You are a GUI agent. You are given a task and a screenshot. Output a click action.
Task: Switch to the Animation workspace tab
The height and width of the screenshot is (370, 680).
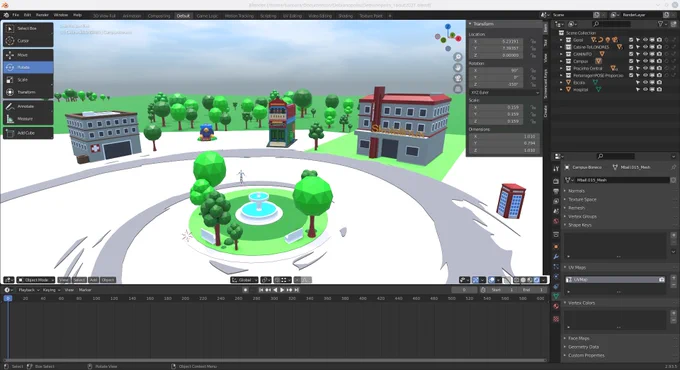pos(132,16)
